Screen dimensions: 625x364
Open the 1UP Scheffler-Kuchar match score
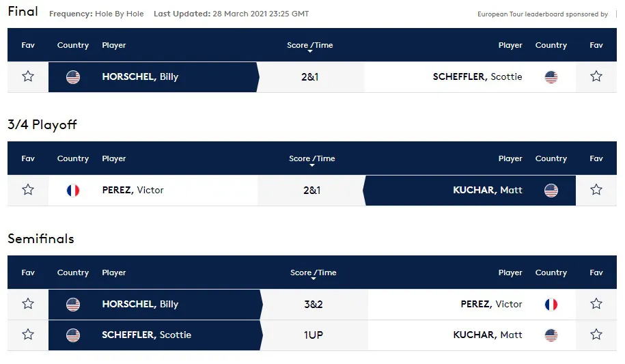[x=314, y=335]
